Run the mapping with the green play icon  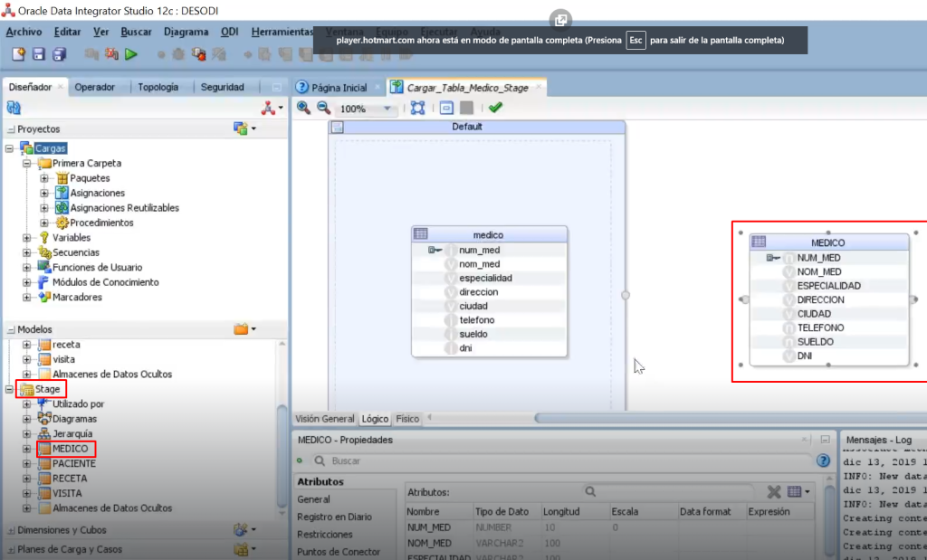point(131,54)
